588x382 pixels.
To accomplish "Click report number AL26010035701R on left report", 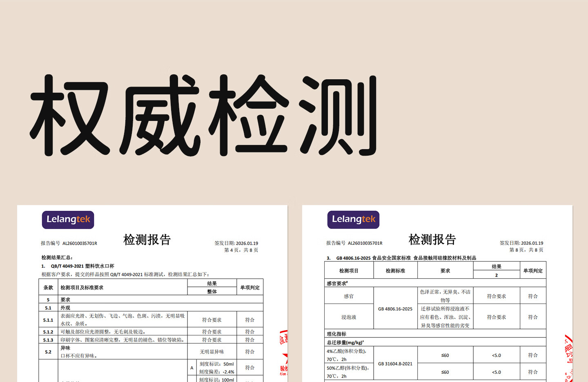I will coord(80,243).
